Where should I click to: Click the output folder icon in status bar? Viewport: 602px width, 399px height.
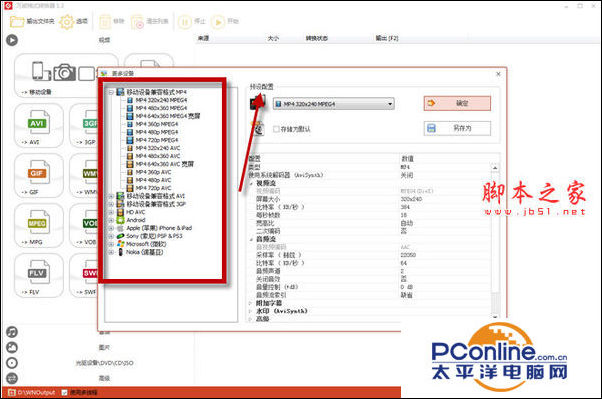pos(12,392)
